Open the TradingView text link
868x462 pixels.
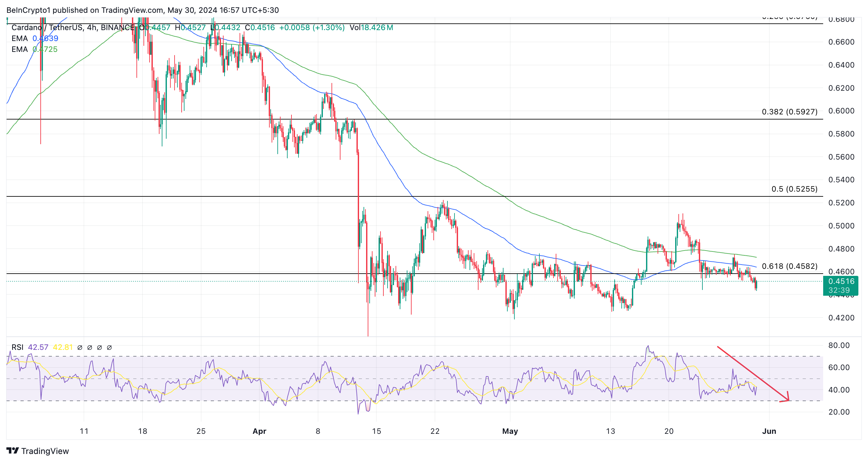coord(45,451)
